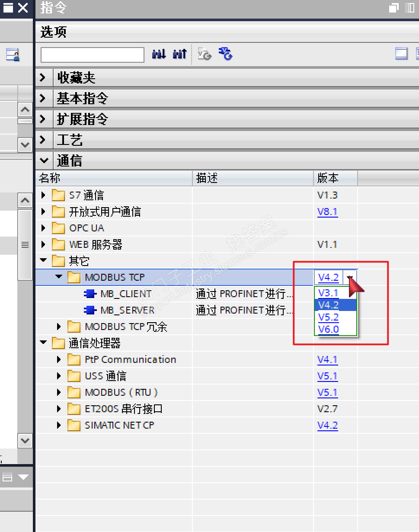
Task: Select the MB_SERVER instruction
Action: [128, 310]
